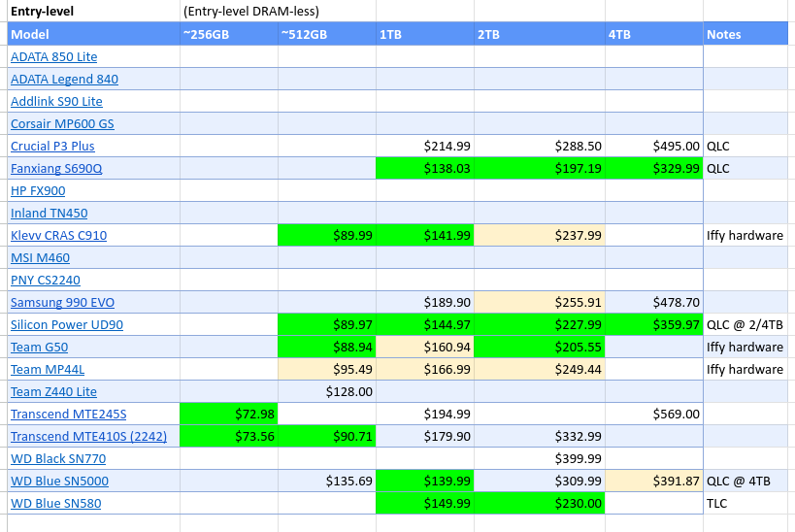Select the green $197.19 cell
The height and width of the screenshot is (532, 795).
[540, 168]
